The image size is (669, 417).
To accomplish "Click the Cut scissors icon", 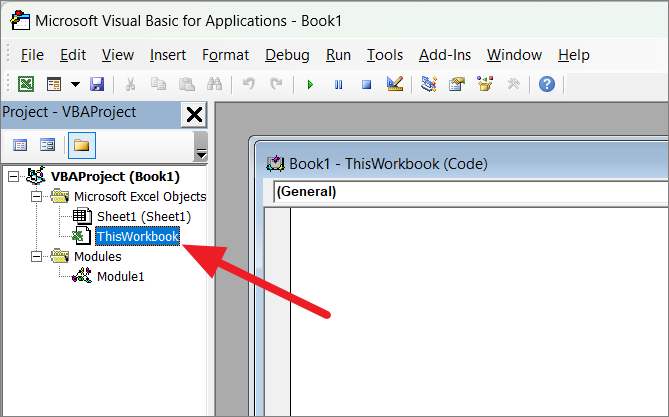I will (x=130, y=84).
